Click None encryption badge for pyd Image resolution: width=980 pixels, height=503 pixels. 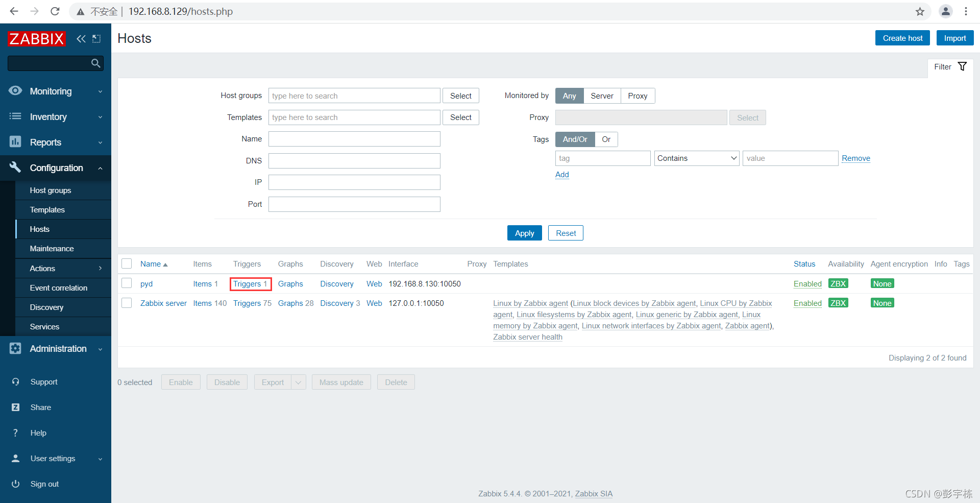[882, 283]
